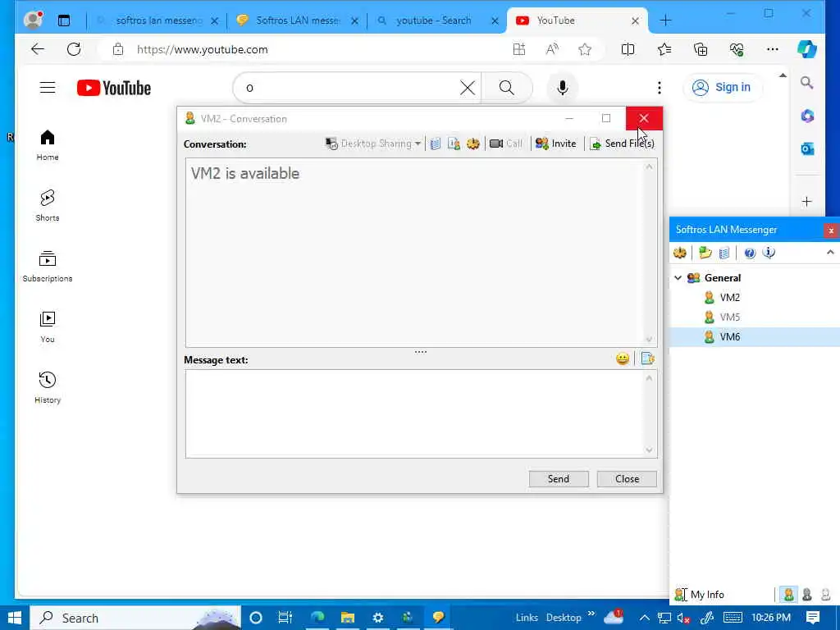The image size is (840, 630).
Task: Open user info icon in conversation toolbar
Action: click(454, 144)
